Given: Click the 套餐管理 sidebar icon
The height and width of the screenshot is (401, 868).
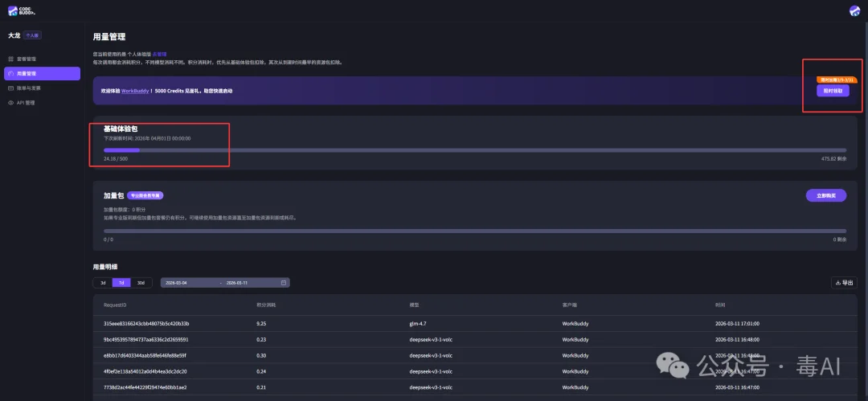Looking at the screenshot, I should click(10, 59).
